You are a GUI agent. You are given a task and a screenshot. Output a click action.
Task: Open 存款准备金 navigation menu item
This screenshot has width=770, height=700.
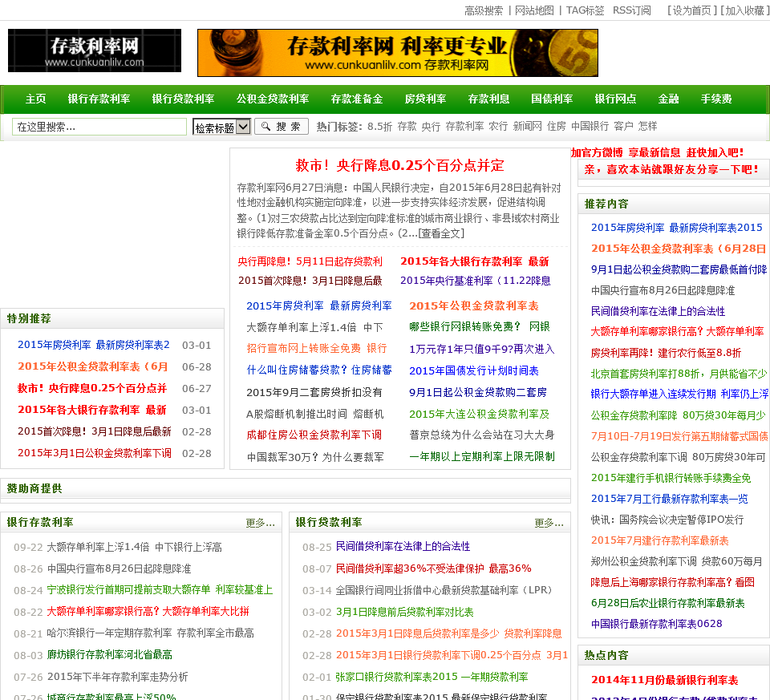pyautogui.click(x=357, y=99)
